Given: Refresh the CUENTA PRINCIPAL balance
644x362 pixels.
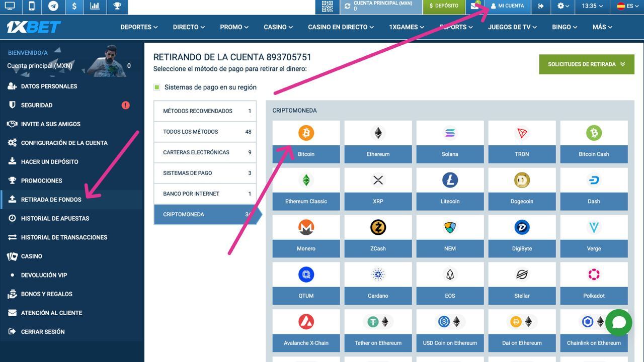Looking at the screenshot, I should (347, 6).
